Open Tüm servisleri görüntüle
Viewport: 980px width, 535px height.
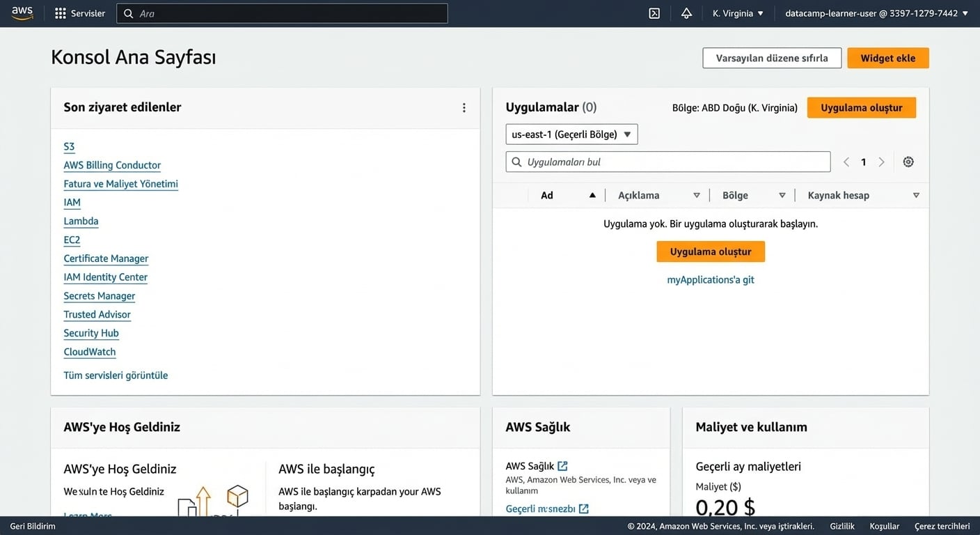click(x=116, y=375)
